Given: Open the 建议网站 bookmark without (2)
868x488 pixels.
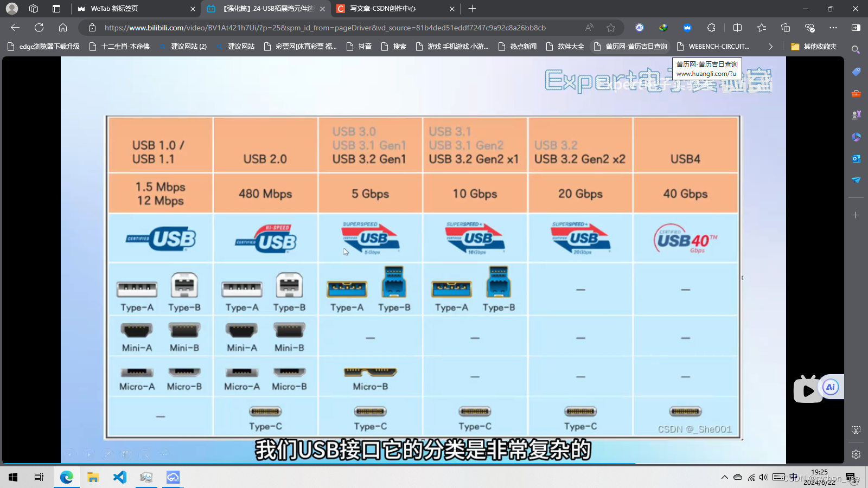Looking at the screenshot, I should click(x=235, y=47).
